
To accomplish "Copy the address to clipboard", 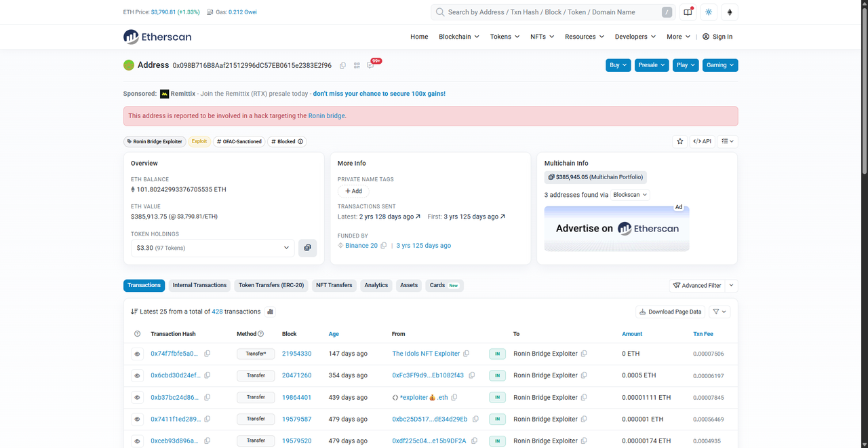I will point(342,66).
